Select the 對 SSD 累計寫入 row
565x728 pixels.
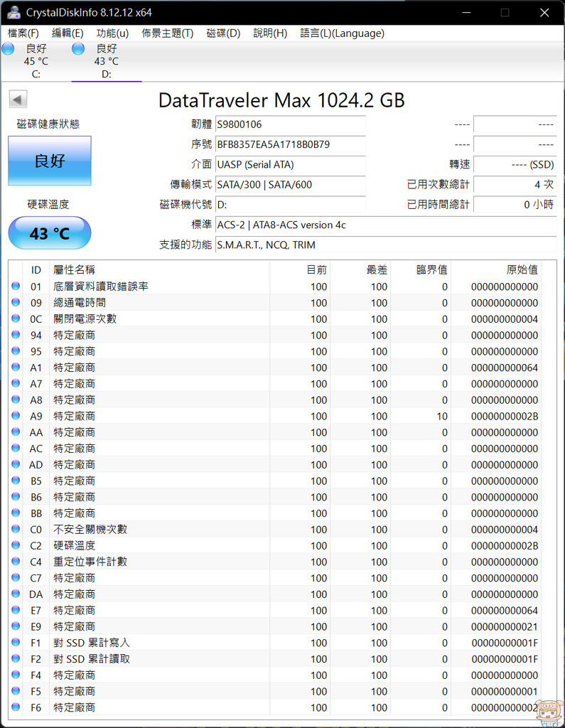[275, 643]
